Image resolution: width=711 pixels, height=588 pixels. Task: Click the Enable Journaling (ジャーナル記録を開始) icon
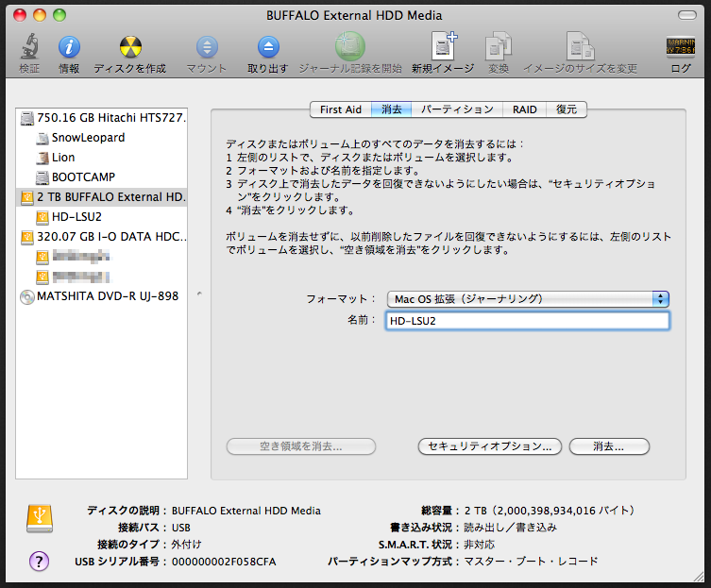pos(350,46)
